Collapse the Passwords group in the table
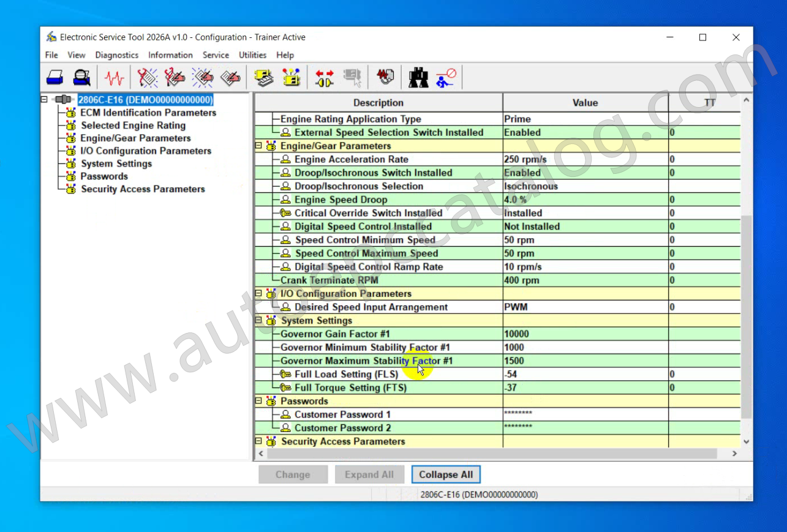The width and height of the screenshot is (787, 532). (258, 402)
